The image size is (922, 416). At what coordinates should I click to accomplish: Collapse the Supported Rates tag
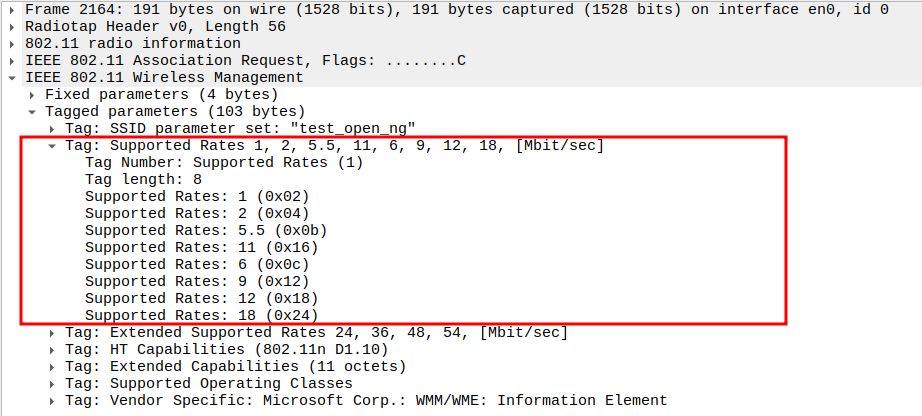click(x=52, y=146)
